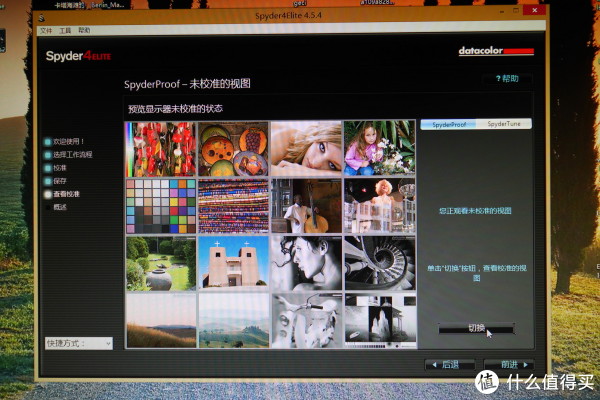Click the 切换 button

476,328
